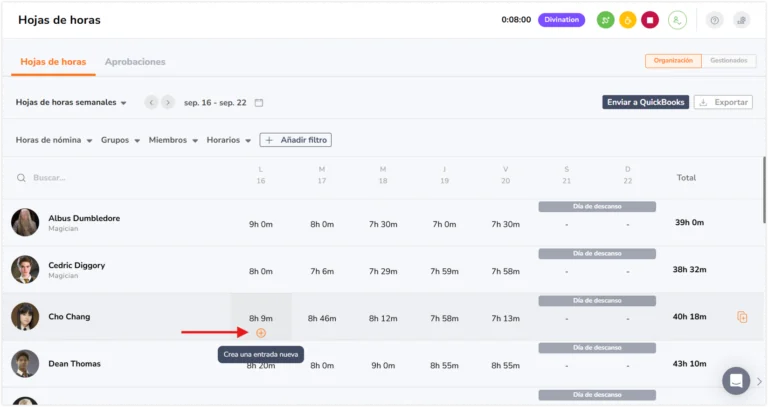The height and width of the screenshot is (407, 768).
Task: Switch to Gestionados view toggle
Action: pos(729,61)
